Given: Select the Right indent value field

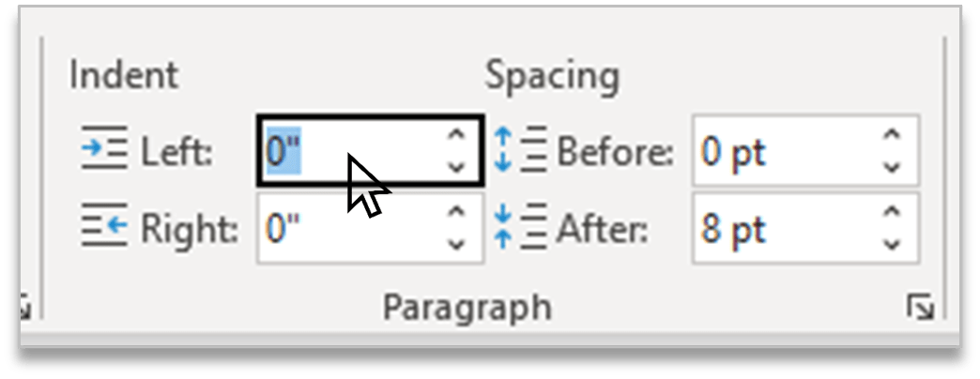Looking at the screenshot, I should 370,228.
